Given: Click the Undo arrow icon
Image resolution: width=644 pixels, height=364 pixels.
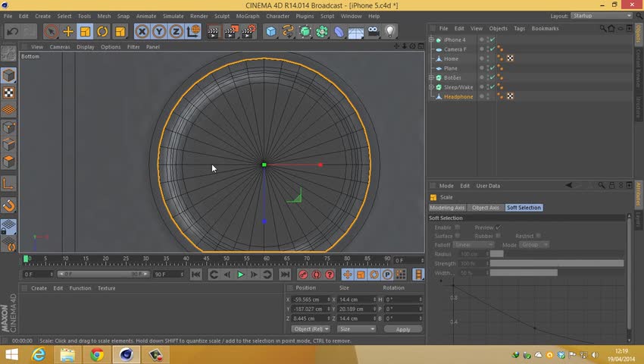Looking at the screenshot, I should point(12,31).
